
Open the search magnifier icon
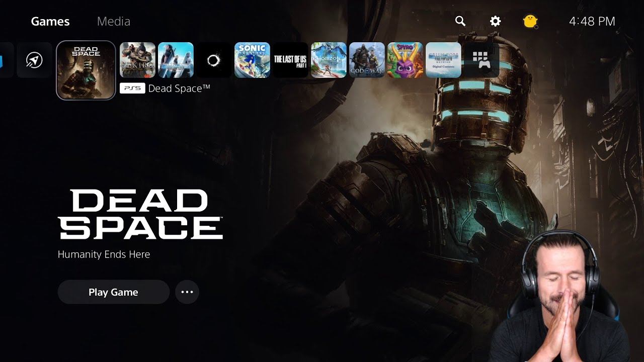click(x=460, y=21)
